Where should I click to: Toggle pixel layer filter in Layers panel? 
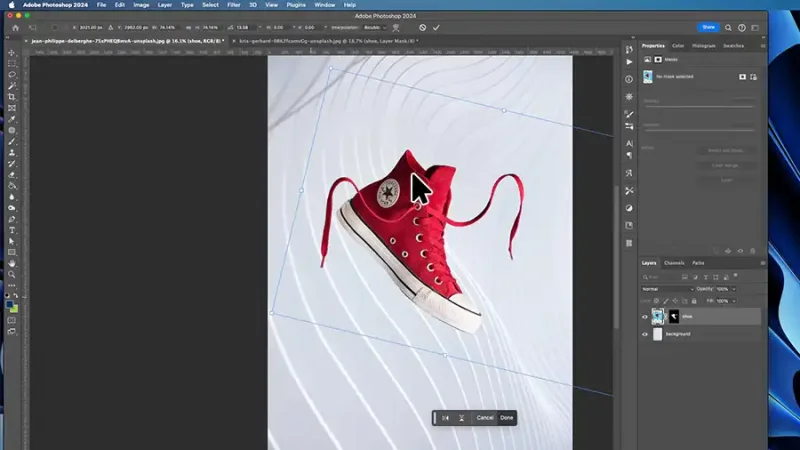[685, 277]
